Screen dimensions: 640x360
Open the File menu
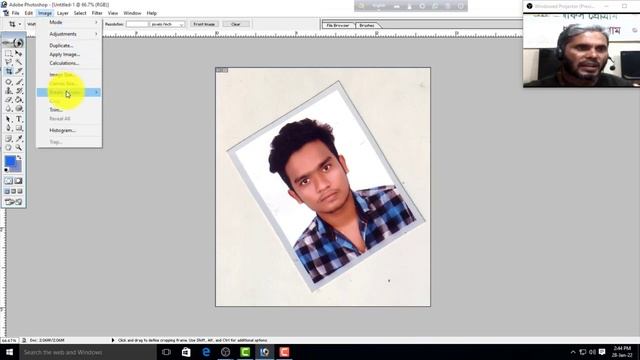[16, 13]
